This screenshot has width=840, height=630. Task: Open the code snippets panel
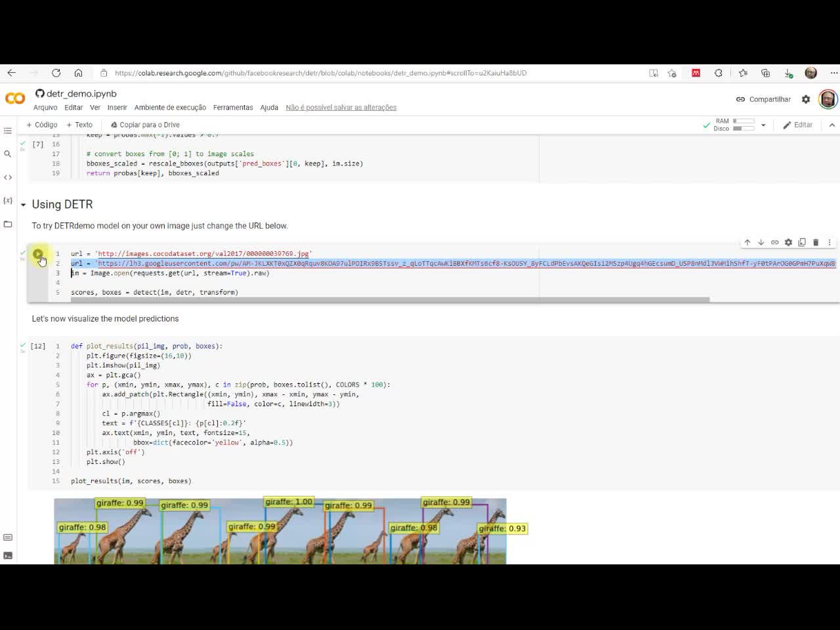point(8,177)
